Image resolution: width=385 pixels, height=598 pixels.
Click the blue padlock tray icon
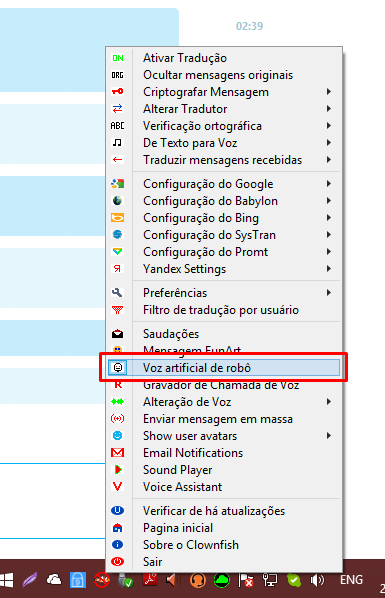[77, 580]
